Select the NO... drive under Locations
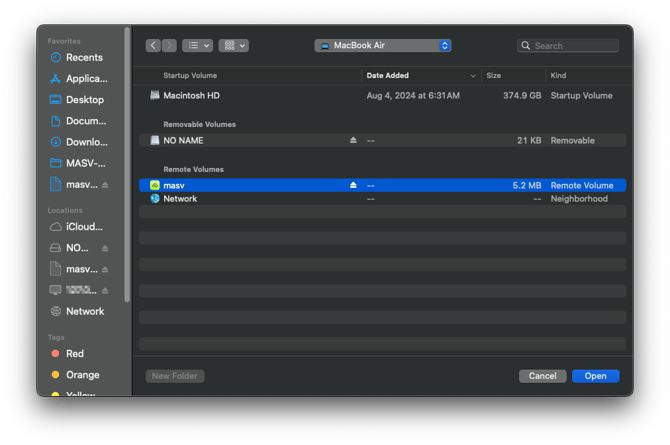 pos(69,248)
